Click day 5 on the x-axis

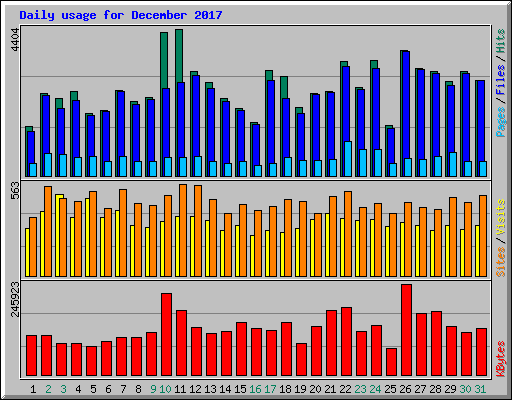(x=93, y=389)
